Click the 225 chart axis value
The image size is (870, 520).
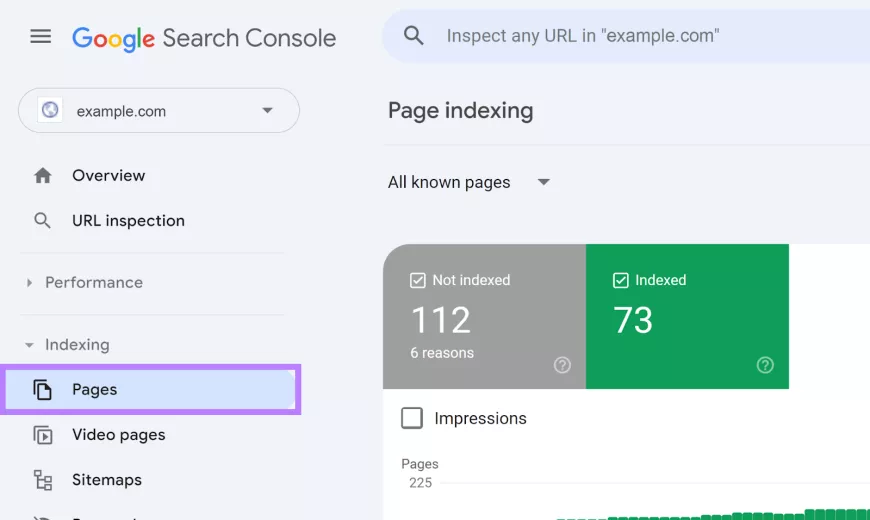pos(421,483)
